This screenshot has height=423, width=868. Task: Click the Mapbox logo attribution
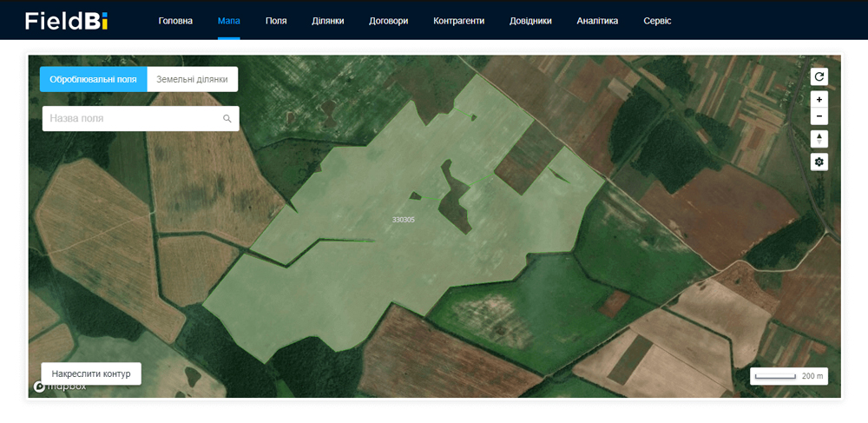[60, 387]
